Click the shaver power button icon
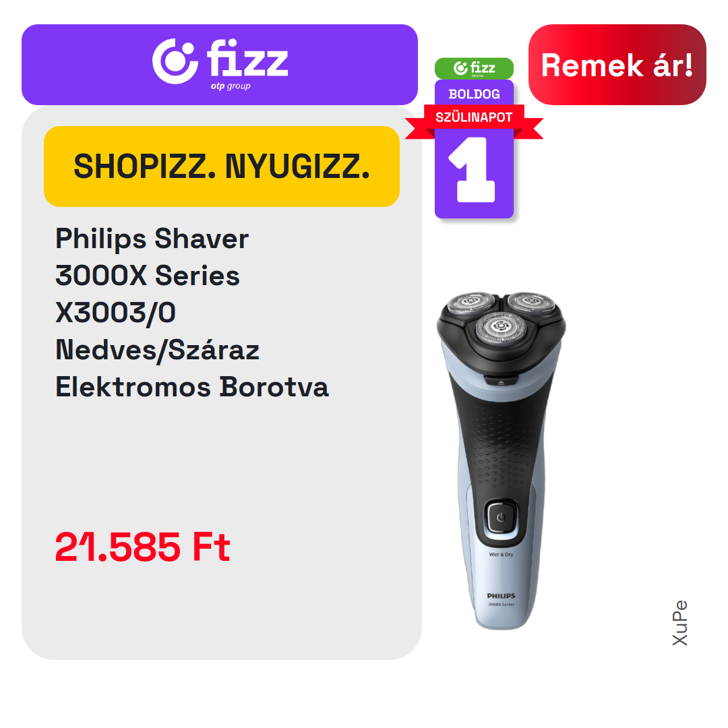 (500, 517)
